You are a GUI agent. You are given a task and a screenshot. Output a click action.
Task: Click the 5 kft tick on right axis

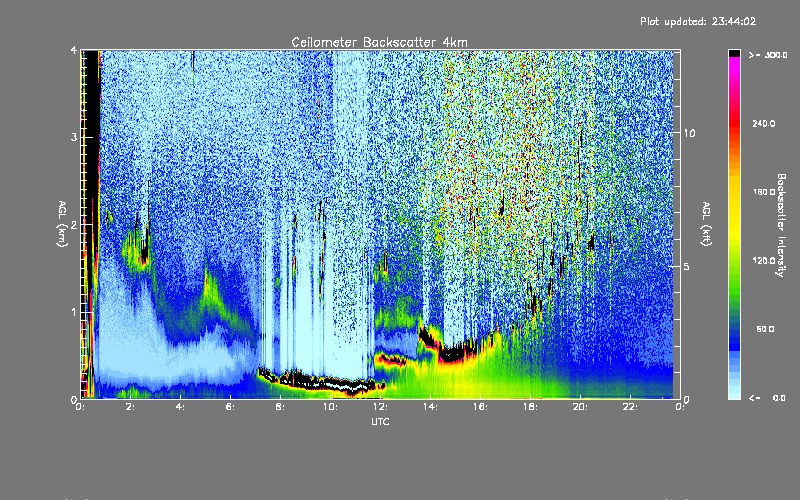pos(687,266)
